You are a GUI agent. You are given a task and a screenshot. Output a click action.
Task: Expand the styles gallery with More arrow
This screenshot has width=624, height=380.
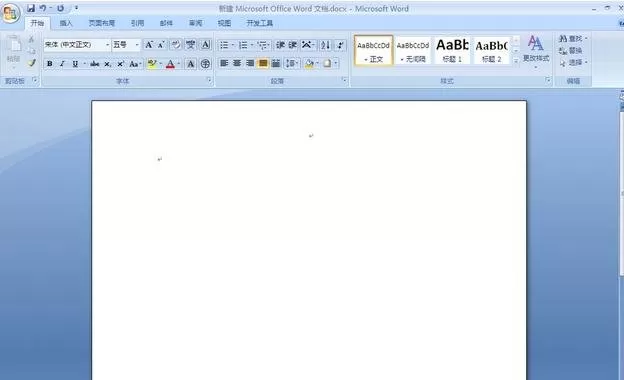516,61
